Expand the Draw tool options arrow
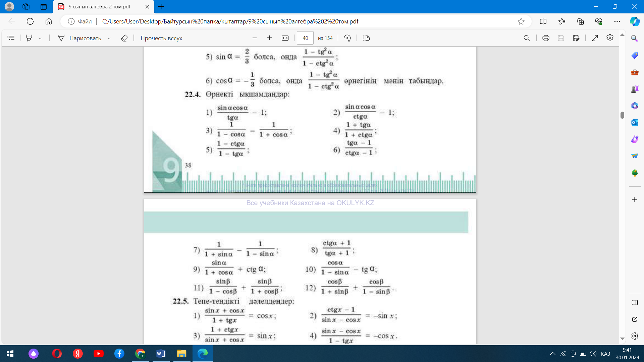This screenshot has width=644, height=362. (x=109, y=38)
